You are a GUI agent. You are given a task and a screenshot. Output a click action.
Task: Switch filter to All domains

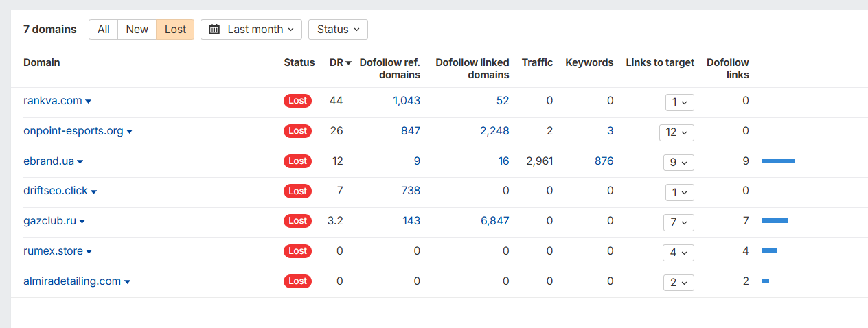(x=104, y=30)
